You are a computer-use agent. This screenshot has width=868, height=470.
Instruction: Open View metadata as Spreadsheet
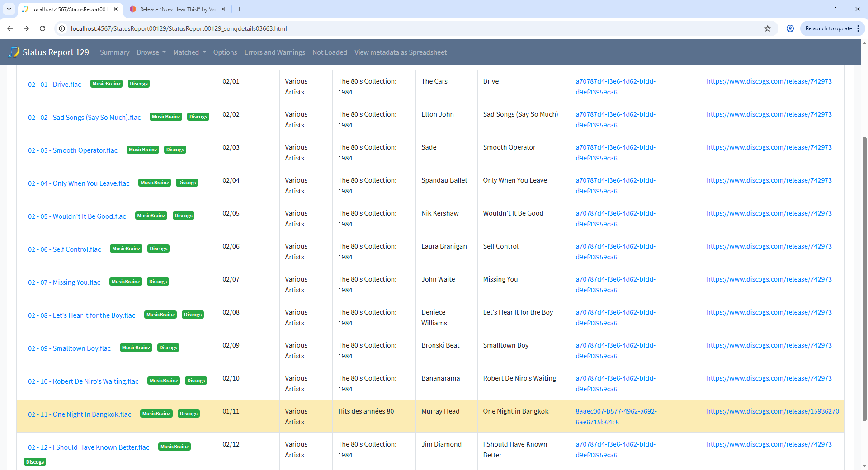401,52
